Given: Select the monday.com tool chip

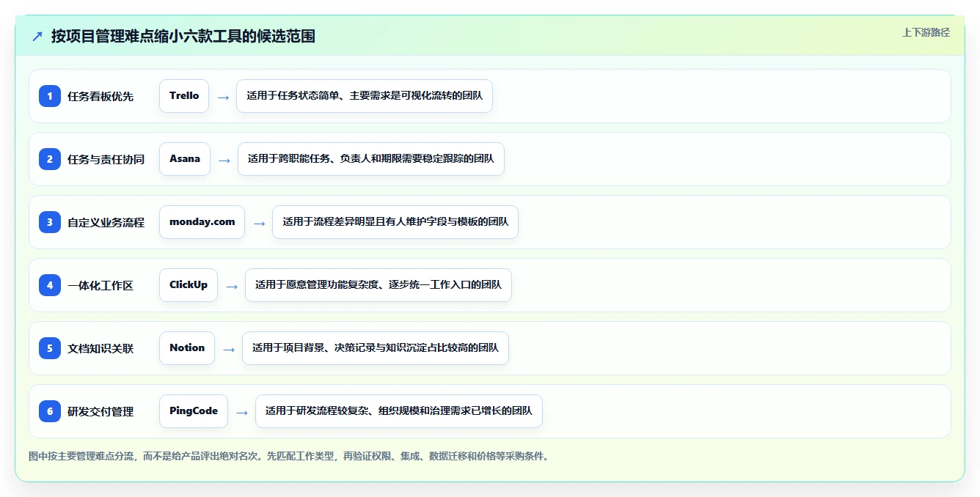Looking at the screenshot, I should coord(202,222).
